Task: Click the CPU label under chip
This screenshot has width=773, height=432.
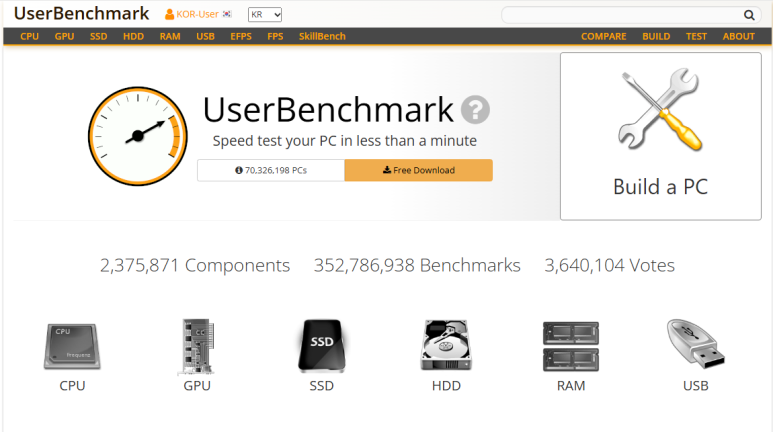Action: (72, 386)
